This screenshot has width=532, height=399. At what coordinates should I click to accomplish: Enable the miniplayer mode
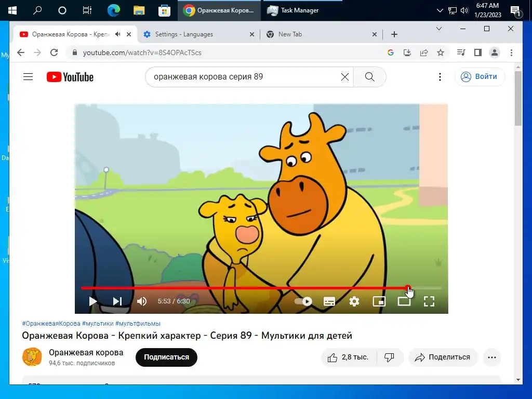click(379, 301)
